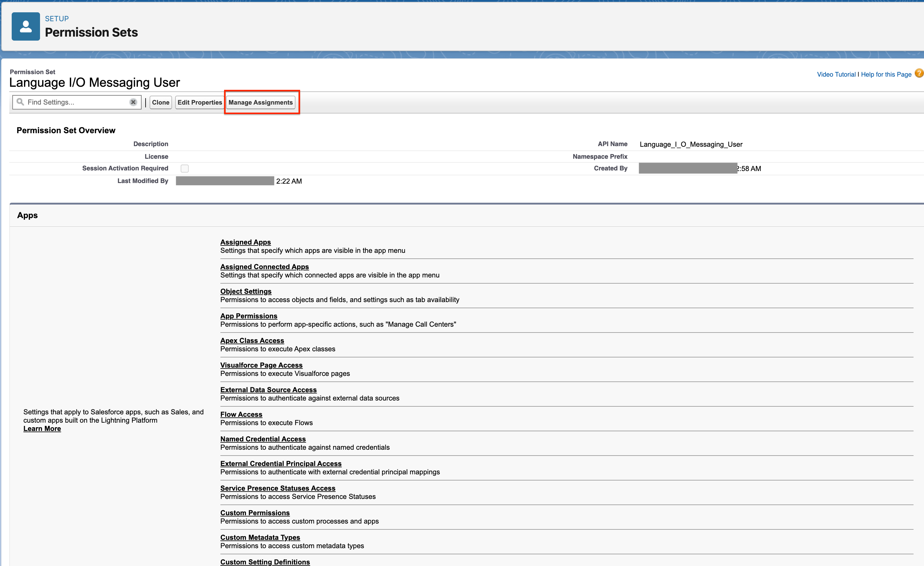Viewport: 924px width, 566px height.
Task: Click the 2:22 AM modified timestamp
Action: 289,181
